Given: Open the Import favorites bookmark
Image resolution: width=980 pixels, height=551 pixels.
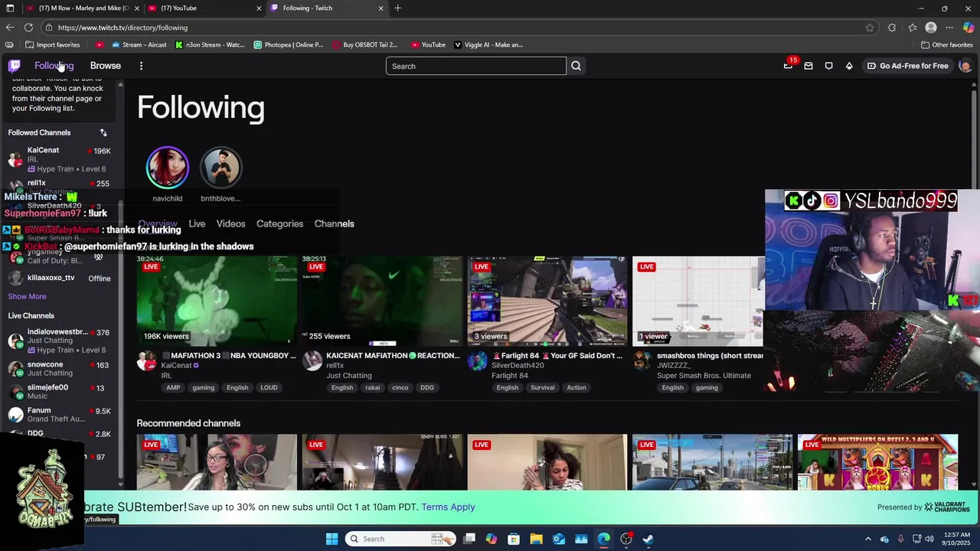Looking at the screenshot, I should (x=53, y=44).
